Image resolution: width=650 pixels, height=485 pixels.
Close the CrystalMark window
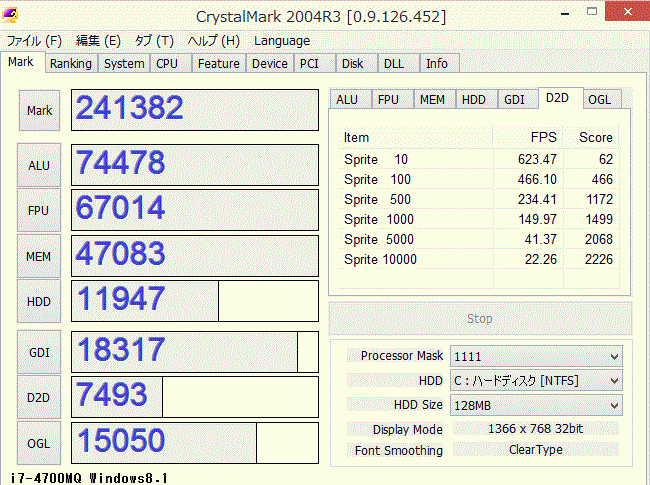(628, 11)
